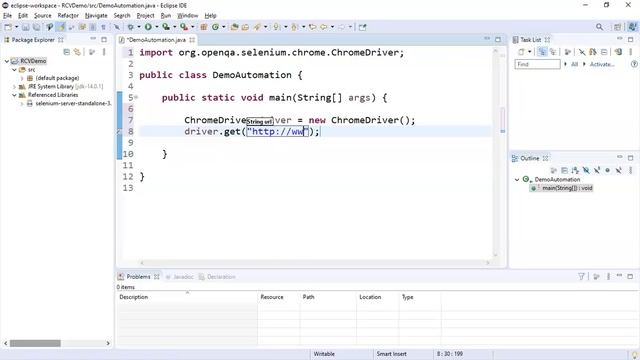Image resolution: width=640 pixels, height=360 pixels.
Task: Select main(String[]) : void in Outline
Action: coord(567,188)
